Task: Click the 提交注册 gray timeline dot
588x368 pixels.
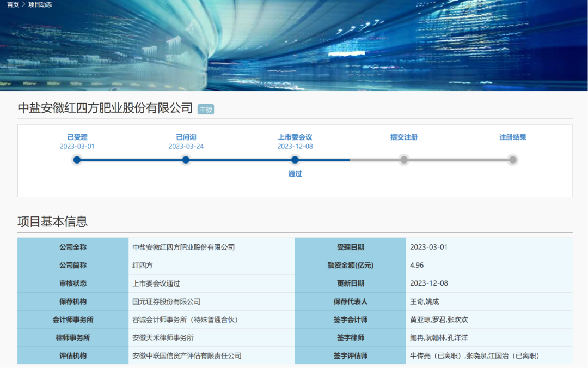Action: pos(404,160)
